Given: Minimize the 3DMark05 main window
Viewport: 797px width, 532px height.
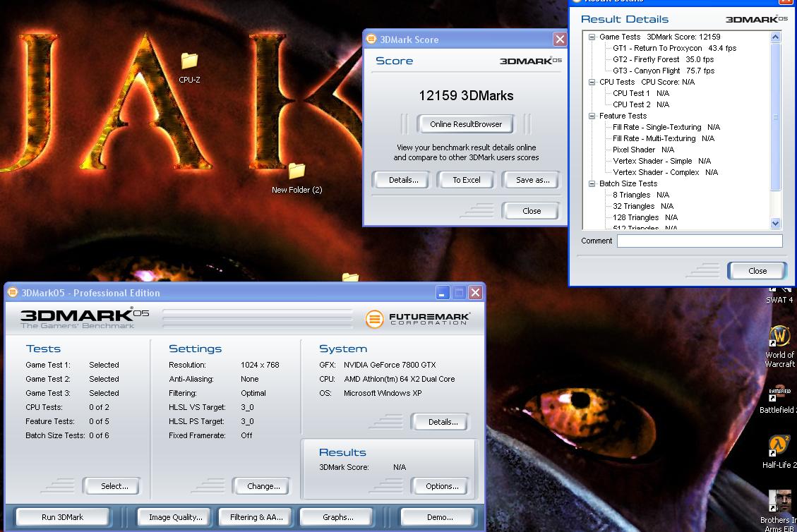Looking at the screenshot, I should click(x=442, y=293).
